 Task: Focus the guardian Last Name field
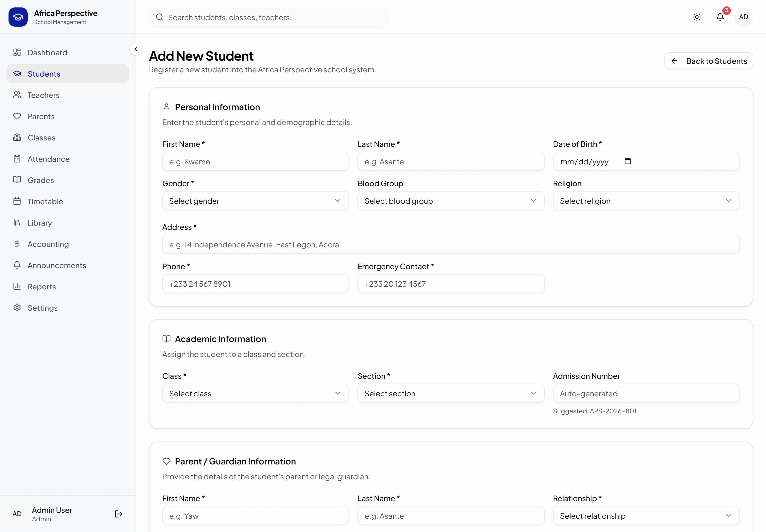[451, 516]
